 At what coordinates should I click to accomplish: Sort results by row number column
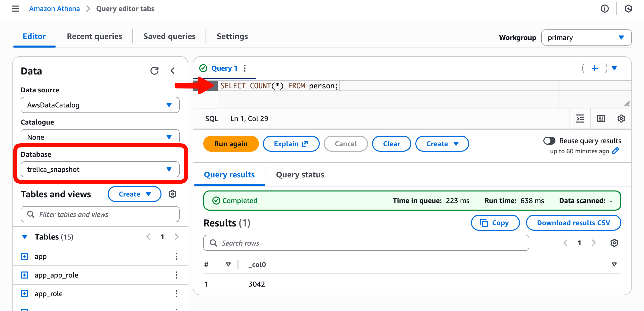tap(228, 264)
